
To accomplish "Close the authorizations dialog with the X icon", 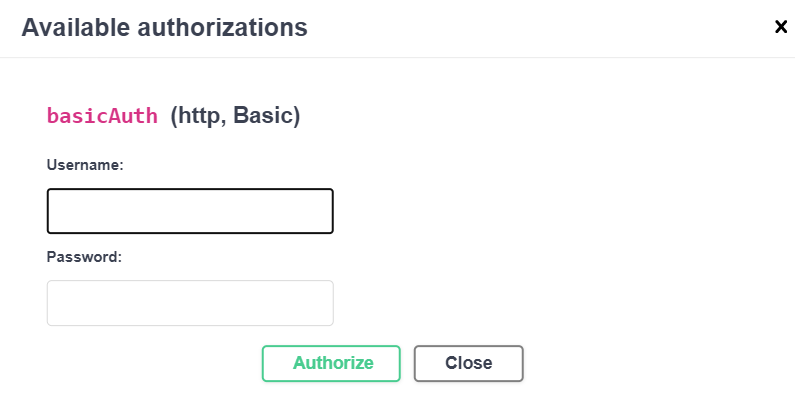I will click(781, 27).
